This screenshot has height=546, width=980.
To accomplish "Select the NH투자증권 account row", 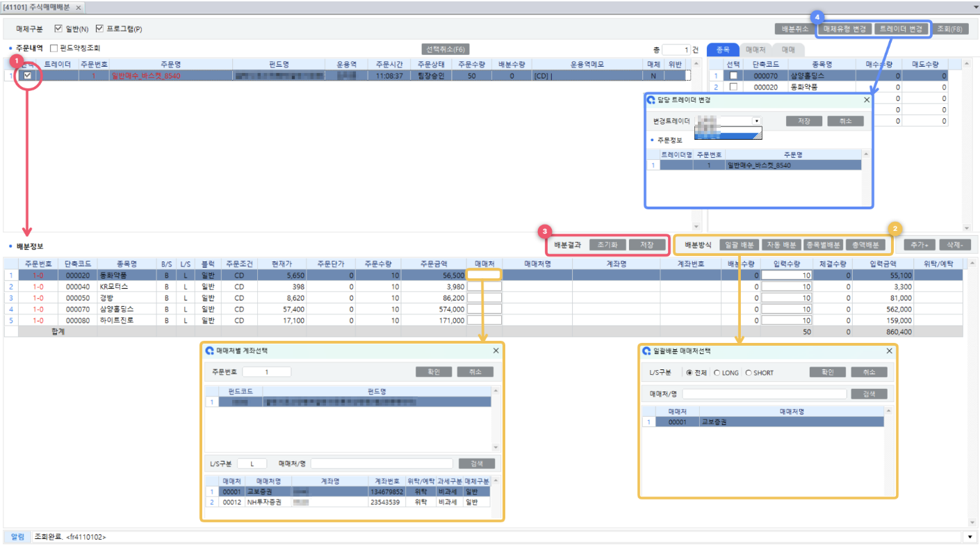I will point(349,501).
